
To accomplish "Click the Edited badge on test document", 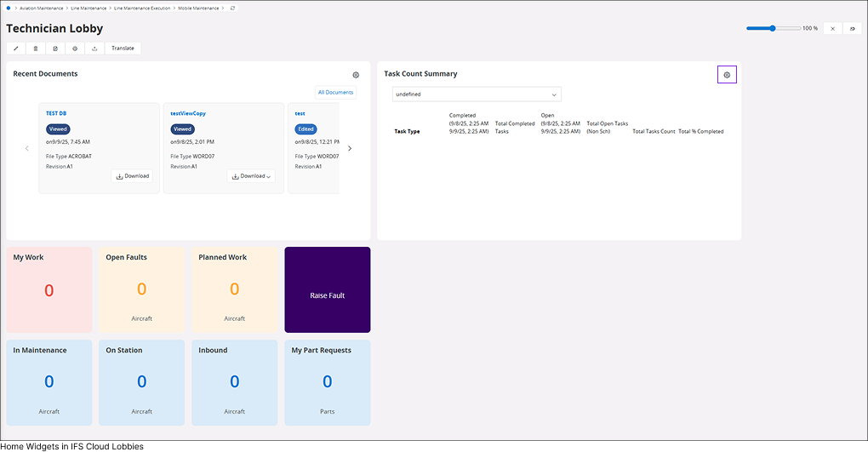I will tap(306, 129).
